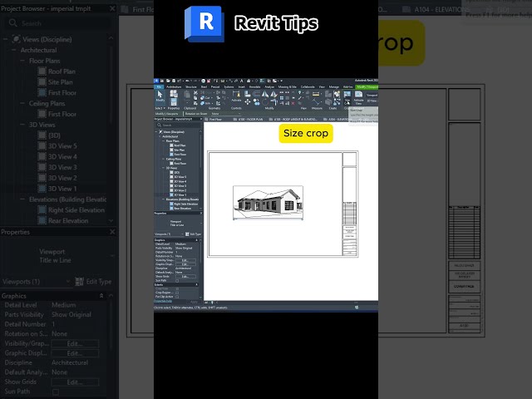Click the Cope Cut geometry tool

click(x=206, y=98)
